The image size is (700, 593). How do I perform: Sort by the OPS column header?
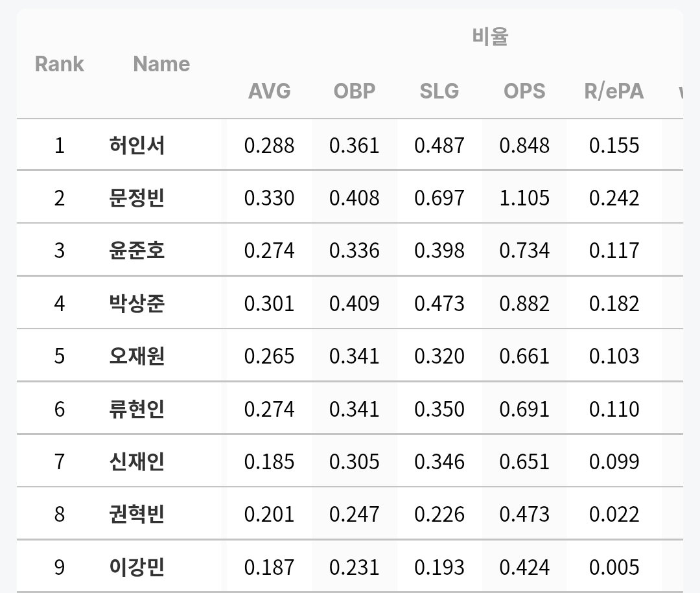pyautogui.click(x=524, y=91)
